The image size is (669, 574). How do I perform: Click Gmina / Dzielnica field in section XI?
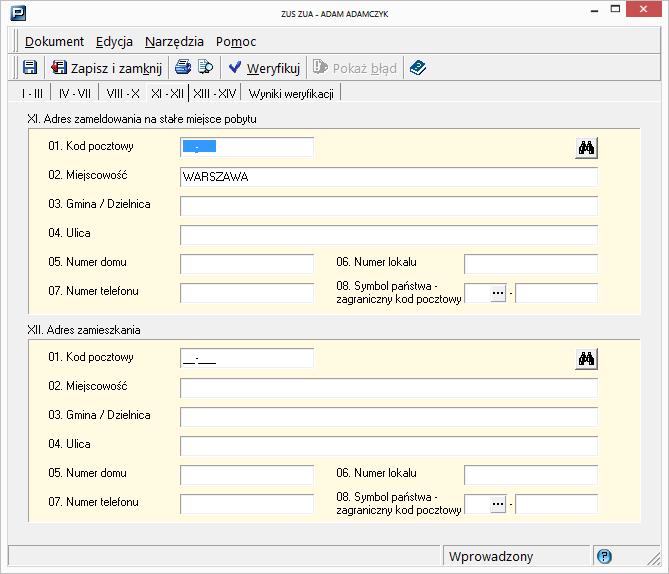click(389, 206)
